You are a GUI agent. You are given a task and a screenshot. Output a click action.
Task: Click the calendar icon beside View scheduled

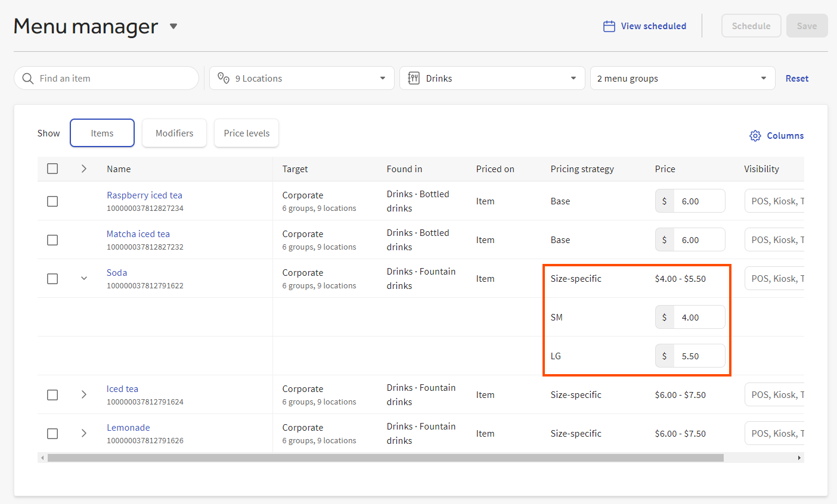(x=609, y=26)
